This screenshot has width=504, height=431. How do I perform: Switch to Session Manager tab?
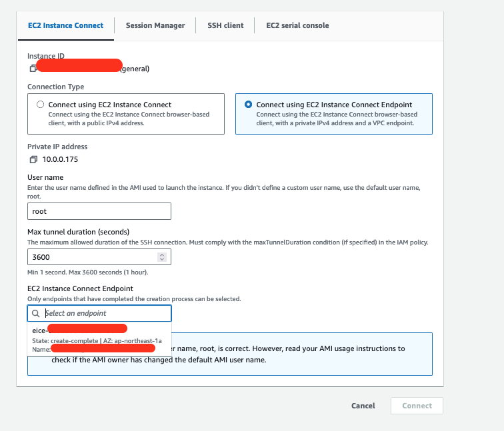pyautogui.click(x=155, y=26)
